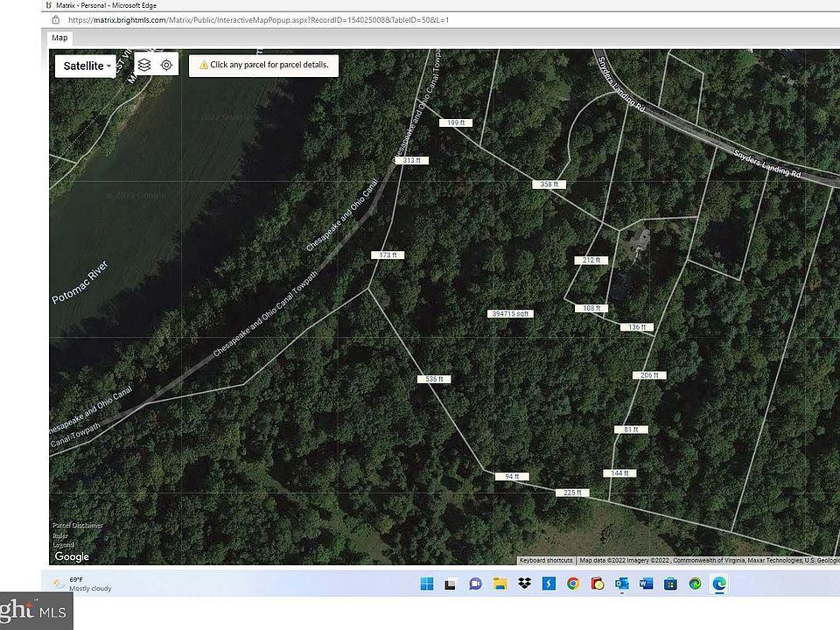Open the weather widget showing 69°F
Screen dimensions: 840x630
coord(82,584)
